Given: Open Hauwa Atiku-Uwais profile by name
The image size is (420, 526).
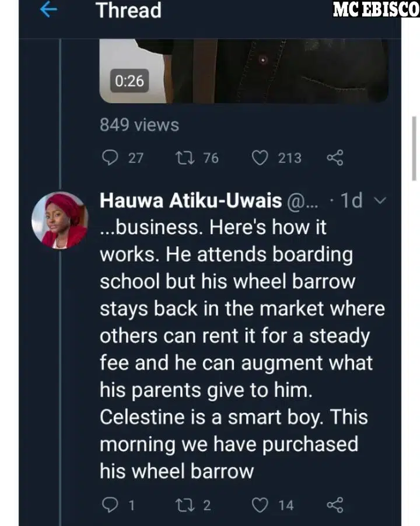Looking at the screenshot, I should 191,201.
